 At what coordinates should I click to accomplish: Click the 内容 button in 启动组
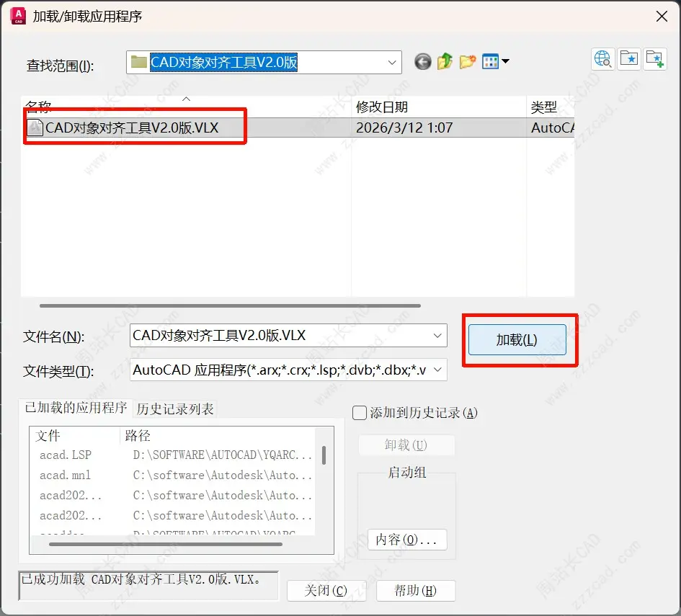406,539
